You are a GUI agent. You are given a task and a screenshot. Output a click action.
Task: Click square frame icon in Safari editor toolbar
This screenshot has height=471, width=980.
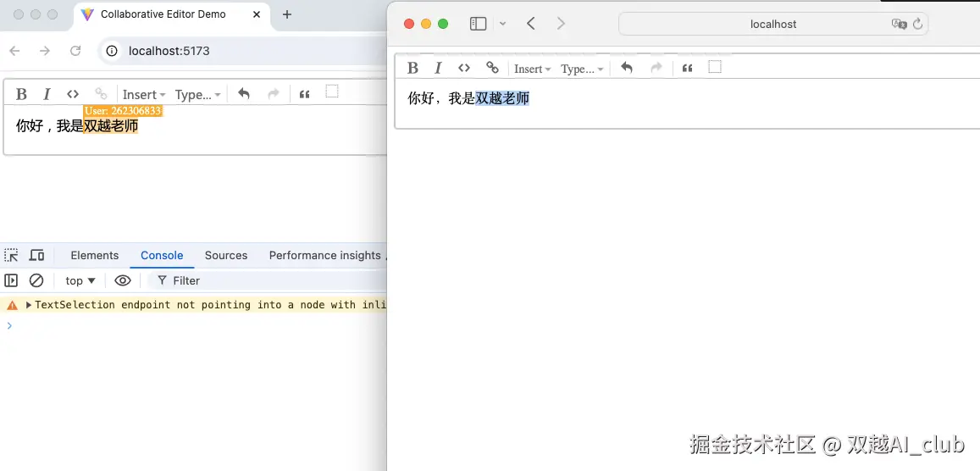click(x=715, y=66)
